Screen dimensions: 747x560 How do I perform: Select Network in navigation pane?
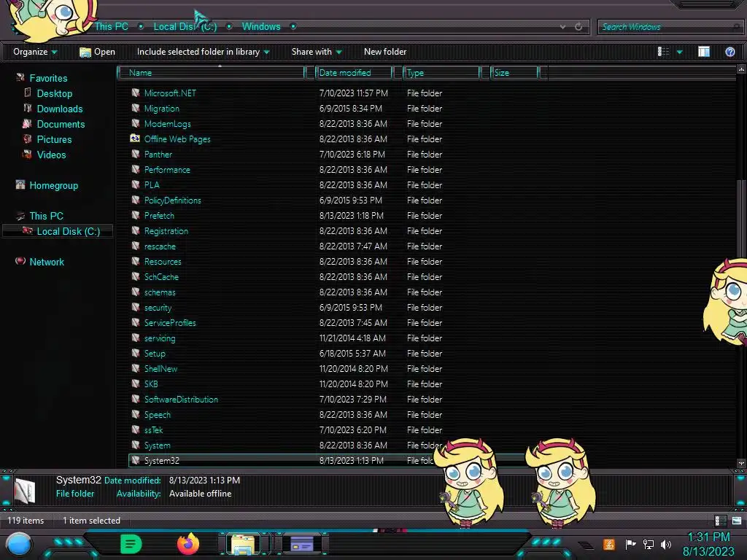click(x=46, y=262)
